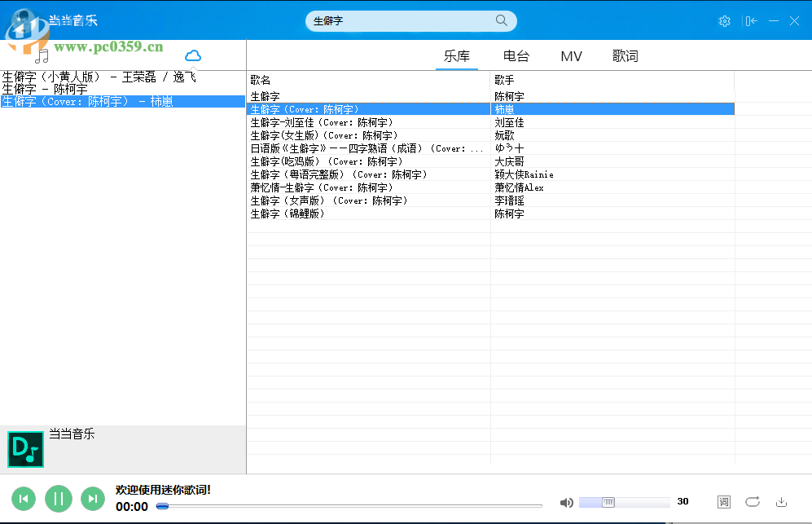This screenshot has height=524, width=812.
Task: Click the previous track button
Action: coord(24,498)
